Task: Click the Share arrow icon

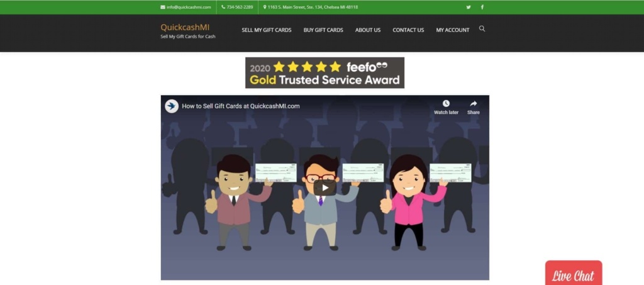Action: coord(473,103)
